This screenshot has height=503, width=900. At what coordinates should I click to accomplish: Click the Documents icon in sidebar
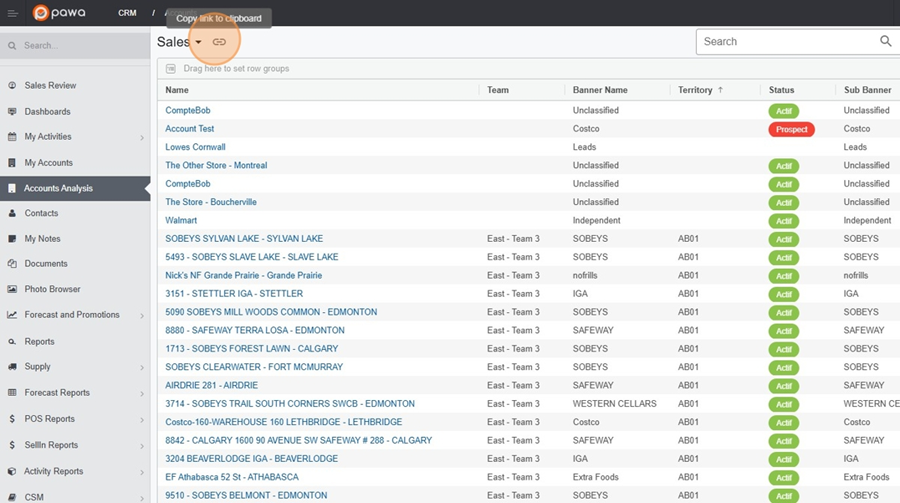12,264
